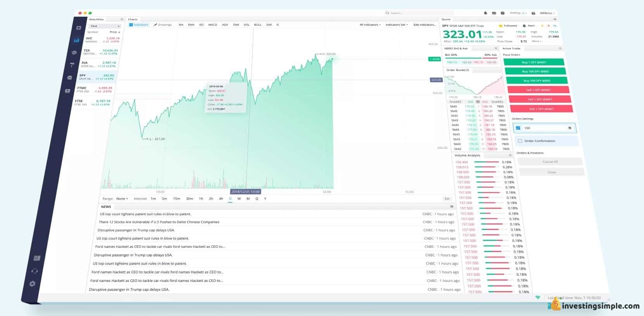Open the Range None dropdown

[122, 199]
